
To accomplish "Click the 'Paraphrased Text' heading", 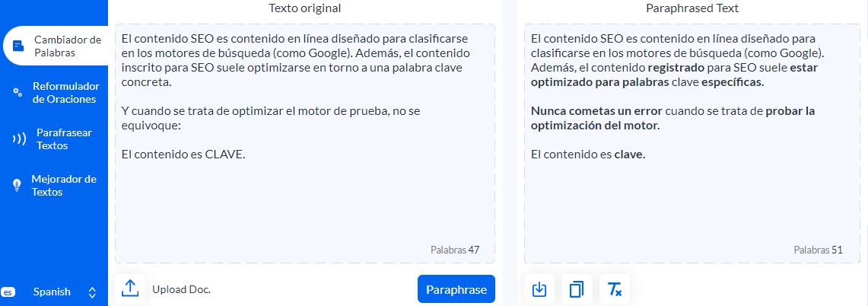I will click(692, 8).
